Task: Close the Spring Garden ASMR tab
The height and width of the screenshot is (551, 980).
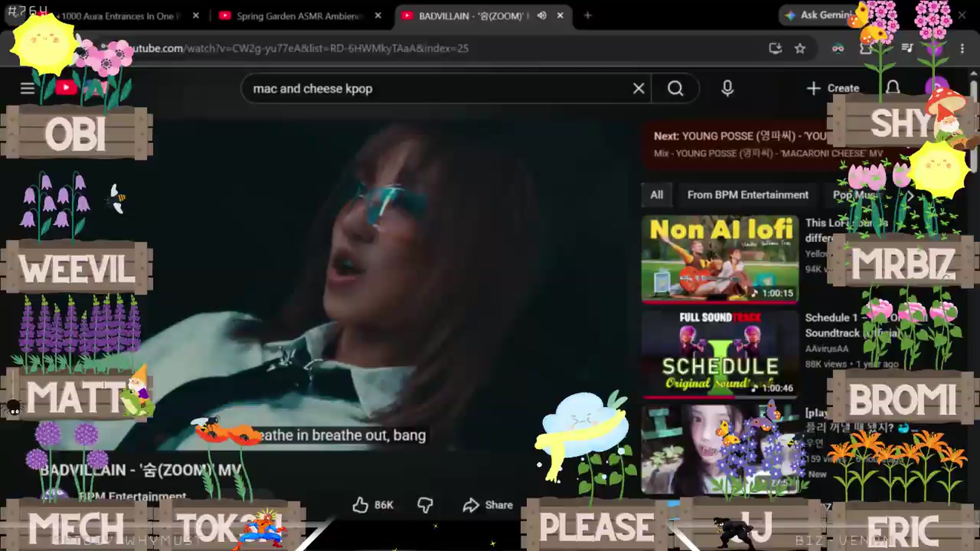Action: [378, 16]
